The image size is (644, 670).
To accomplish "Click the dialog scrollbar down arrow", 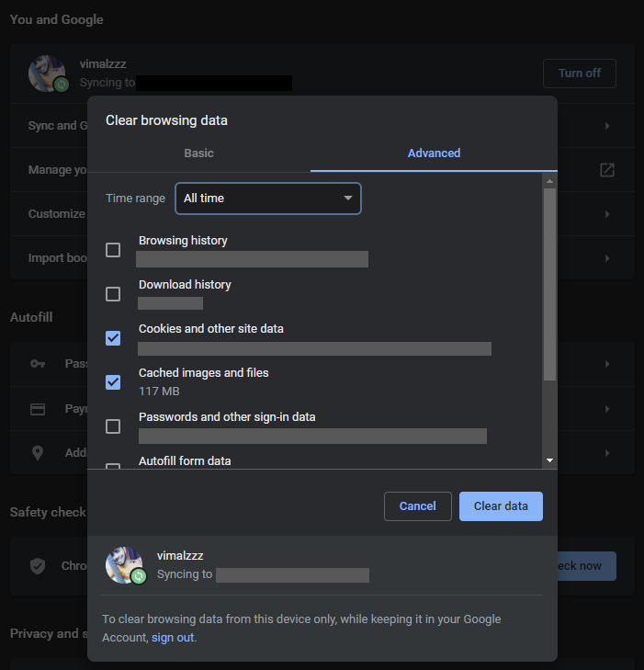I will tap(549, 460).
